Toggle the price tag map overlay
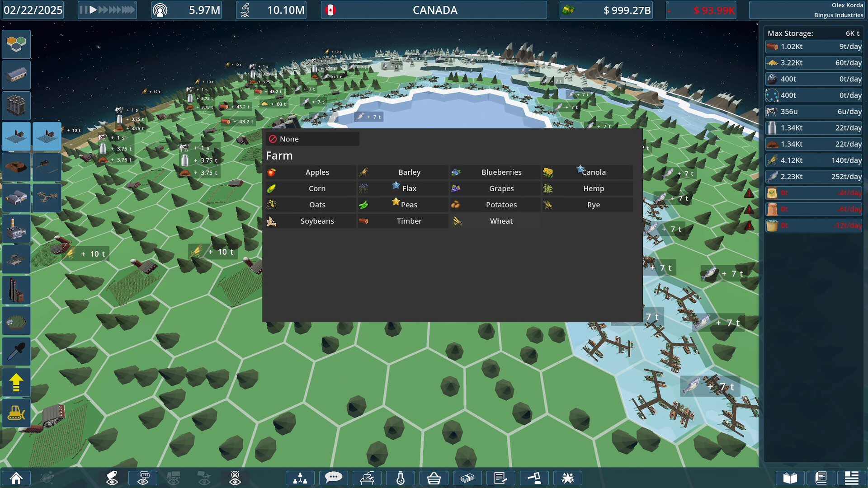 [x=112, y=478]
